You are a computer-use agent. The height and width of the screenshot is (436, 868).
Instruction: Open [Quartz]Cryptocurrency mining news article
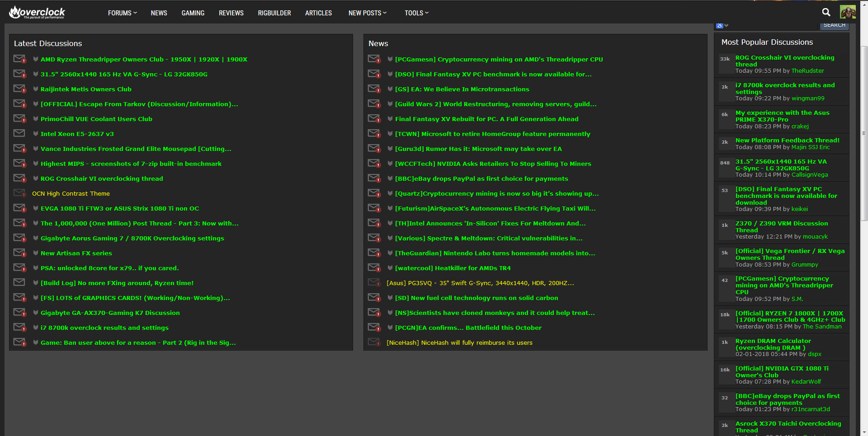497,193
